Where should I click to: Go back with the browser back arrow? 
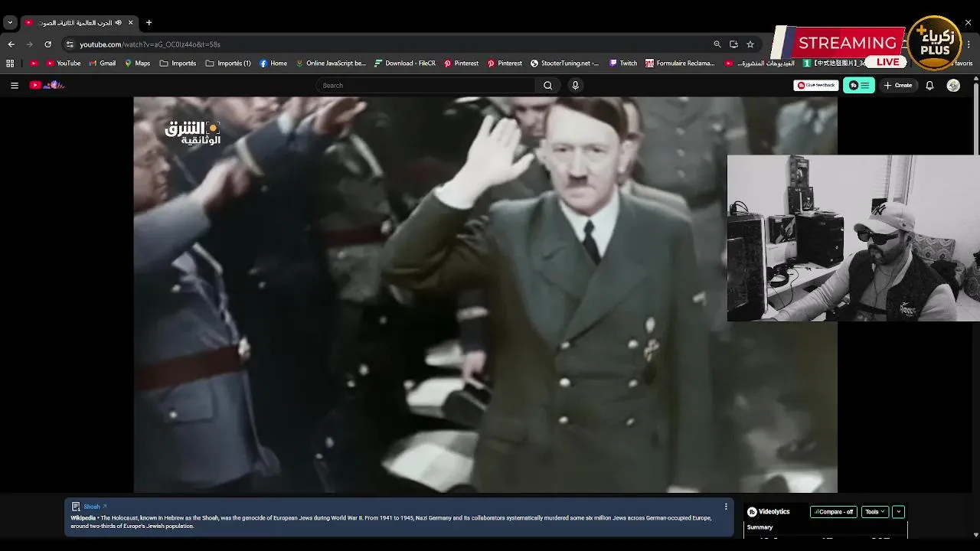pyautogui.click(x=11, y=44)
